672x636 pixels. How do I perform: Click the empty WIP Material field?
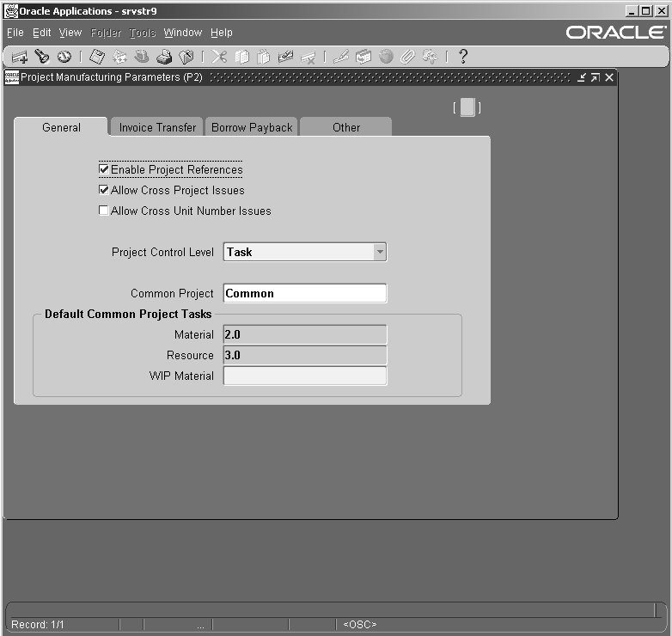[x=305, y=376]
